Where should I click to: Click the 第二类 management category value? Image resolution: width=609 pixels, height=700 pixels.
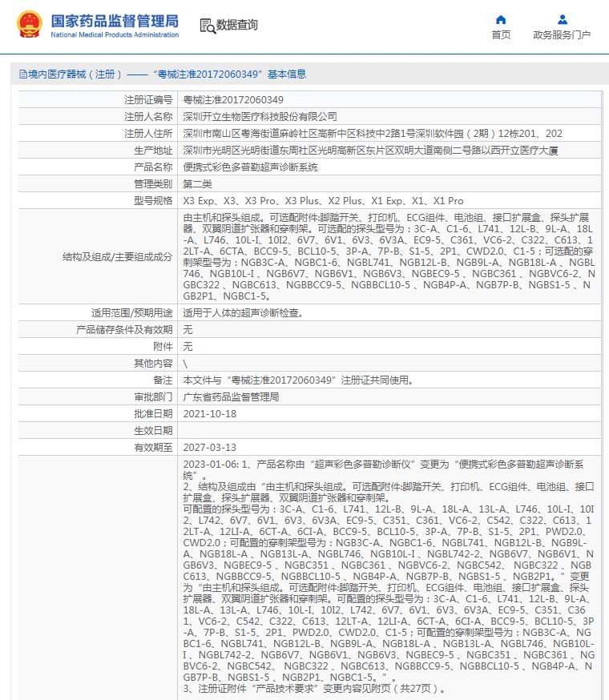[199, 184]
